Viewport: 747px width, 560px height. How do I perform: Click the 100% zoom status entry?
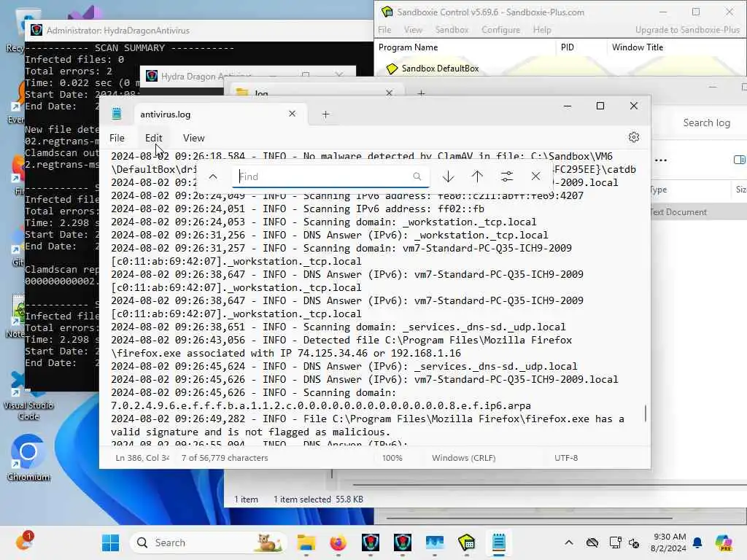click(392, 458)
